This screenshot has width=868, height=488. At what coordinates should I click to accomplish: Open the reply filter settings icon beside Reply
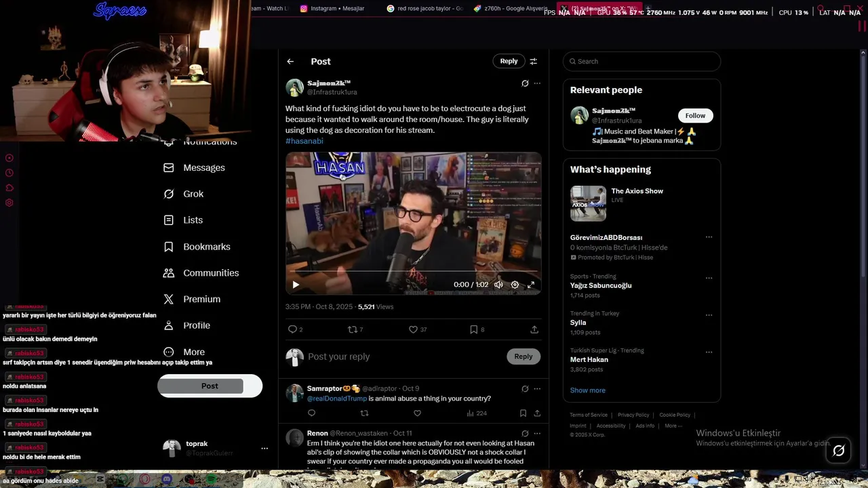(534, 61)
